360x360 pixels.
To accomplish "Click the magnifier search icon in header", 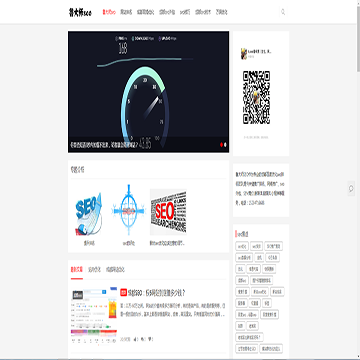I will click(283, 12).
